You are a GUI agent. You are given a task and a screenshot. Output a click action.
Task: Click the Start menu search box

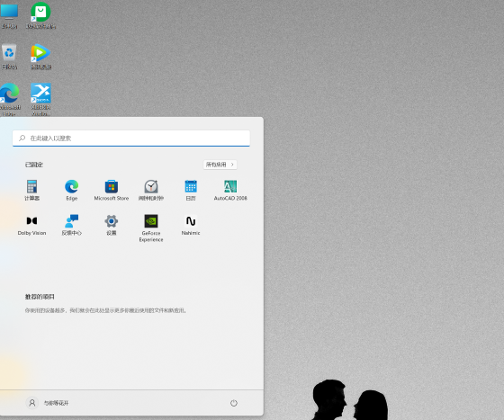point(131,139)
